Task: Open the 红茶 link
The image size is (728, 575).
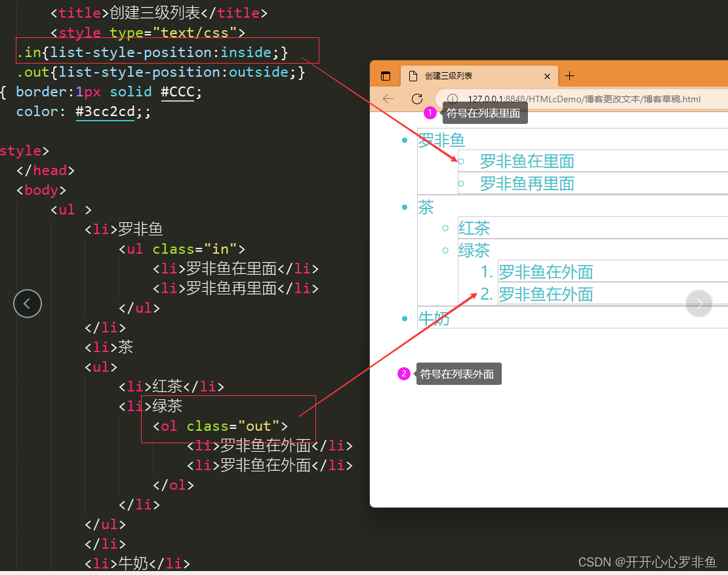Action: (x=474, y=228)
